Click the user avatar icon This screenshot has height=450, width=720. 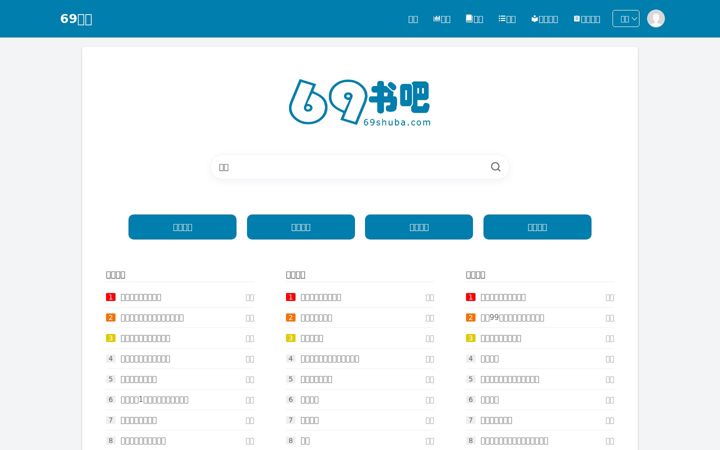[656, 19]
